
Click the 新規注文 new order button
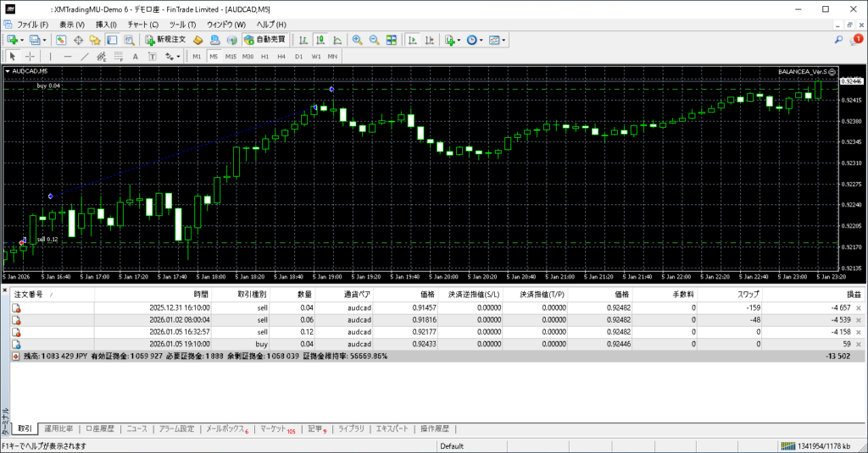click(164, 40)
